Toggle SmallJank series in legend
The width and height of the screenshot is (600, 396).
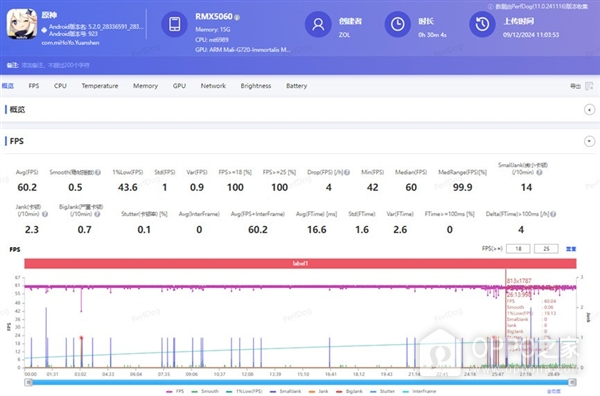tap(285, 391)
